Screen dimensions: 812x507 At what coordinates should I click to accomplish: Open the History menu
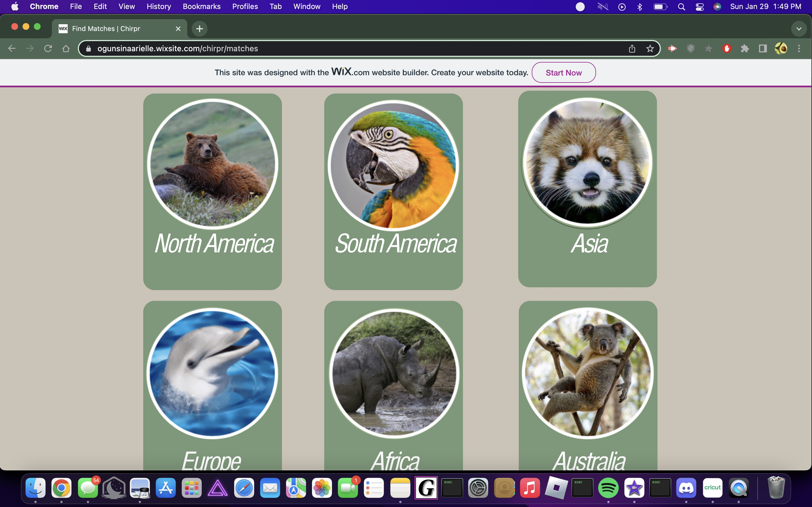(x=159, y=7)
